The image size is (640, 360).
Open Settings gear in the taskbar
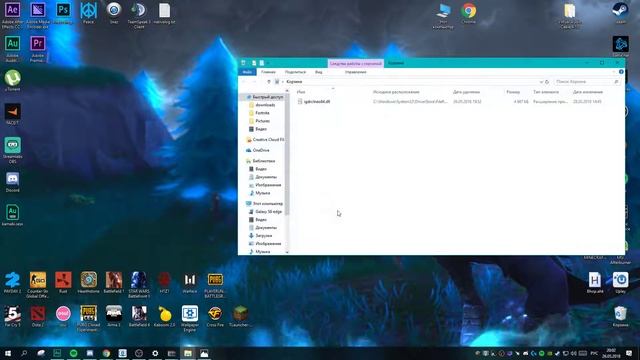155,353
